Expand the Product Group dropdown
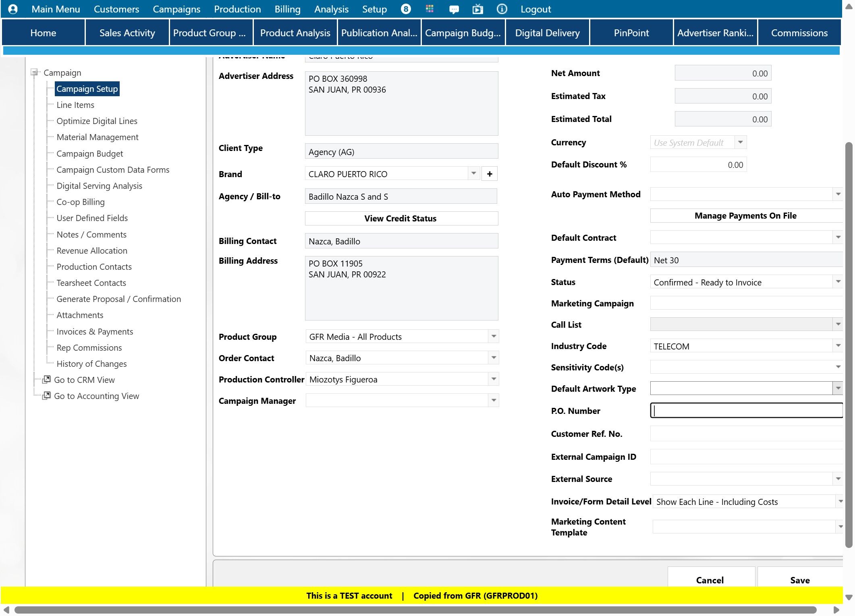855x616 pixels. [493, 337]
